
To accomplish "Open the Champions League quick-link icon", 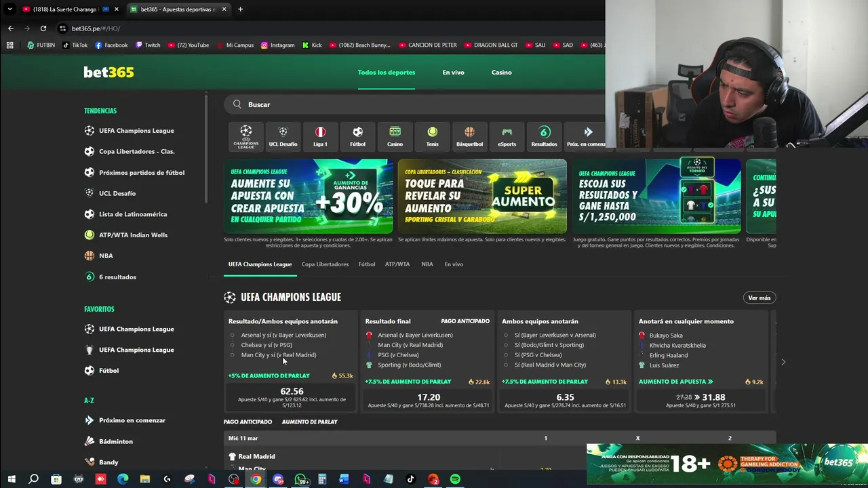I will pos(245,136).
